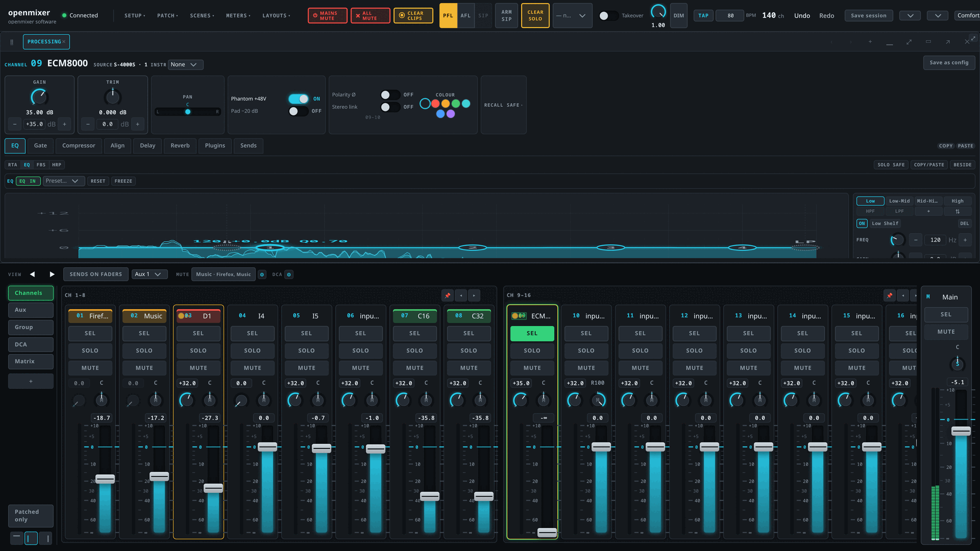Click the TRIM knob showing 0.000 dB
This screenshot has height=551, width=980.
pos(113,97)
